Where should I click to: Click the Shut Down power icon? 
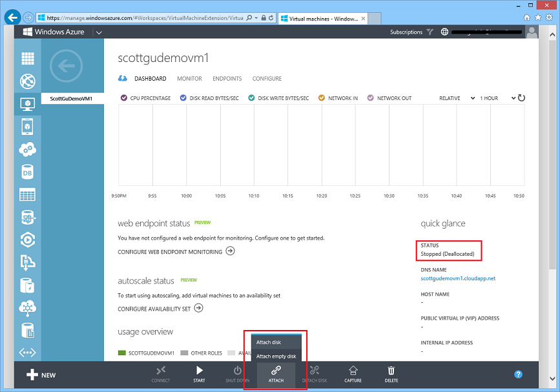click(238, 371)
